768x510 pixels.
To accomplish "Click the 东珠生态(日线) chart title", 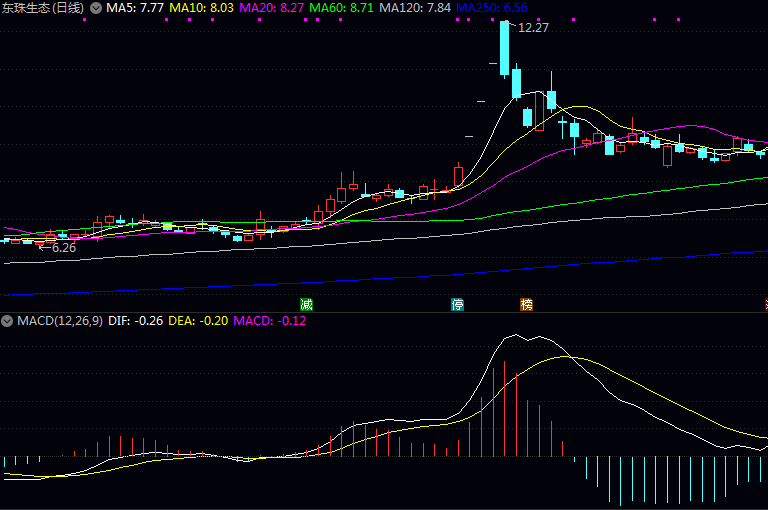I will (42, 8).
